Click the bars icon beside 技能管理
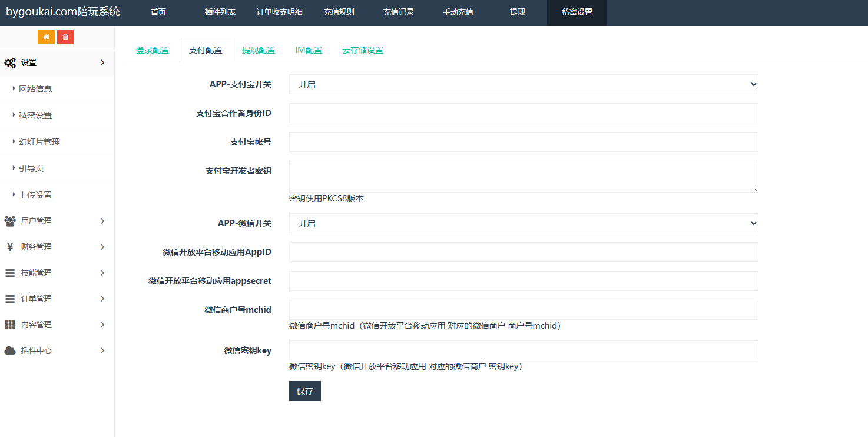The image size is (868, 437). tap(10, 273)
